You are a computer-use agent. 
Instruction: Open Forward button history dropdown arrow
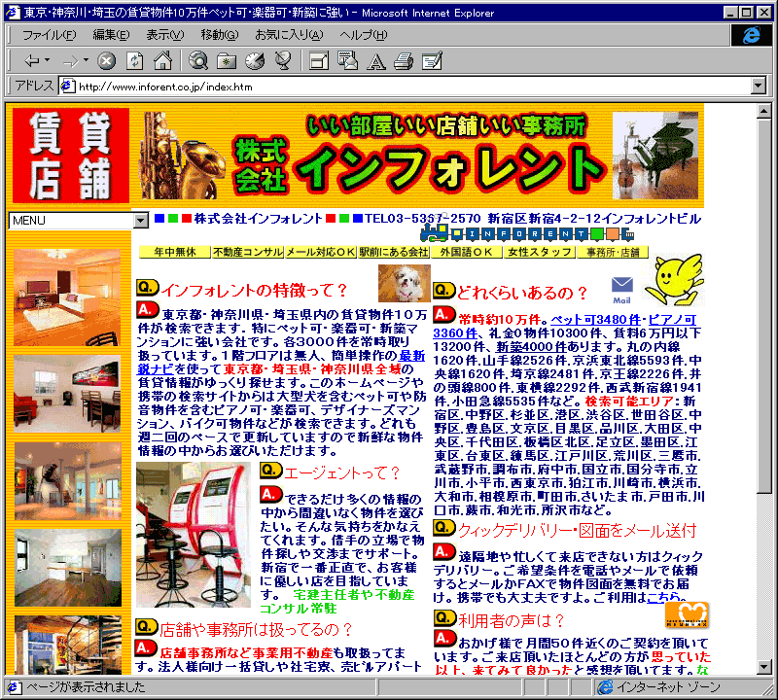(x=86, y=60)
